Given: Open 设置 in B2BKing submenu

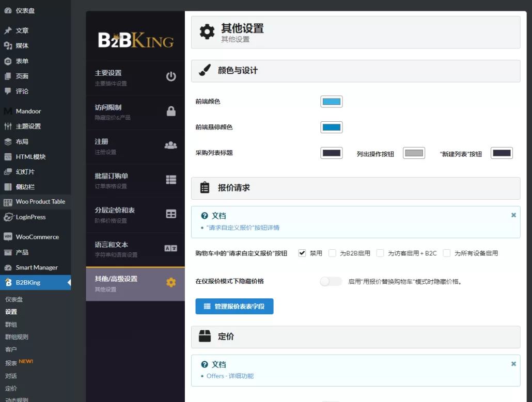Looking at the screenshot, I should pyautogui.click(x=11, y=312).
